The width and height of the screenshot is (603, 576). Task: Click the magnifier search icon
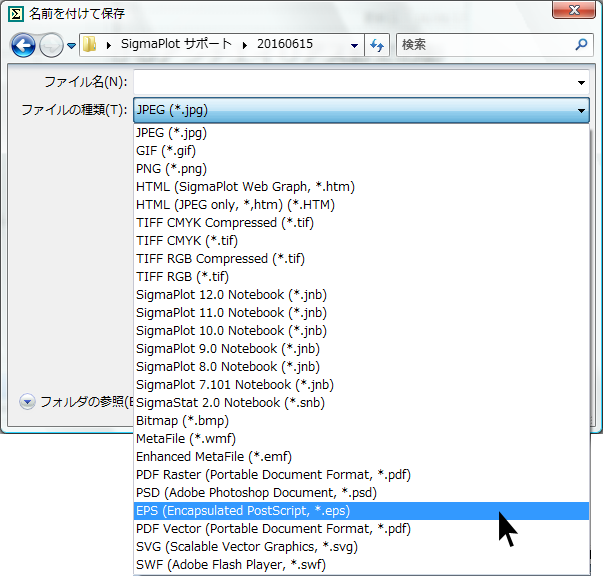[581, 45]
